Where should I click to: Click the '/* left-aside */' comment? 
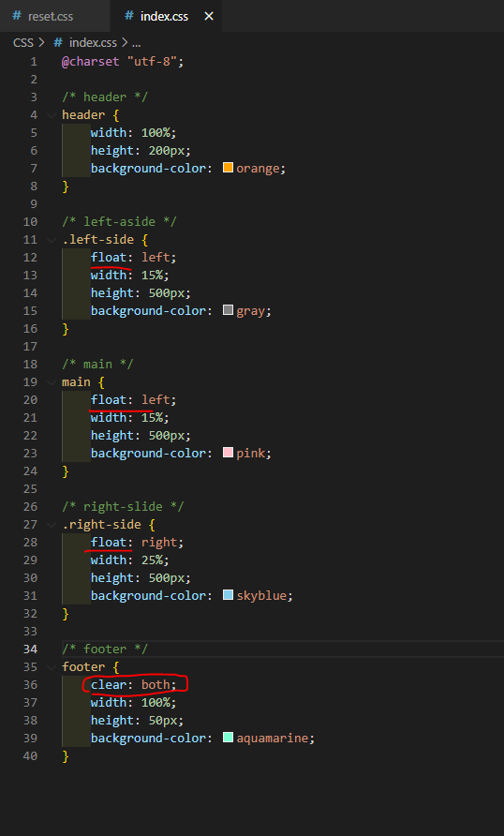click(x=119, y=221)
